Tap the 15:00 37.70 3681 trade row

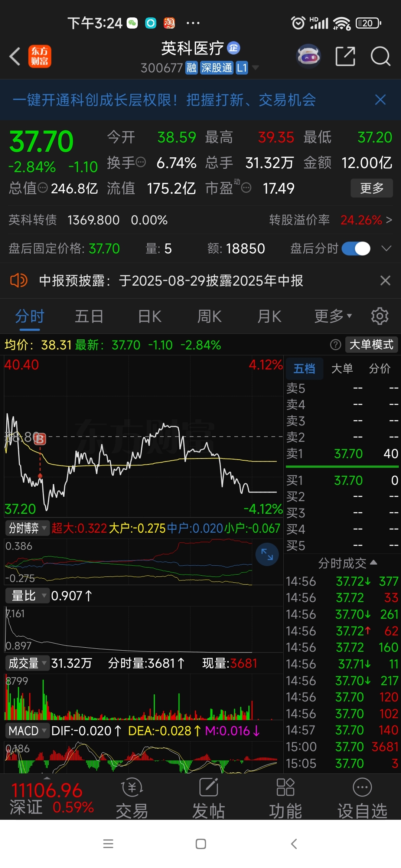tap(342, 746)
